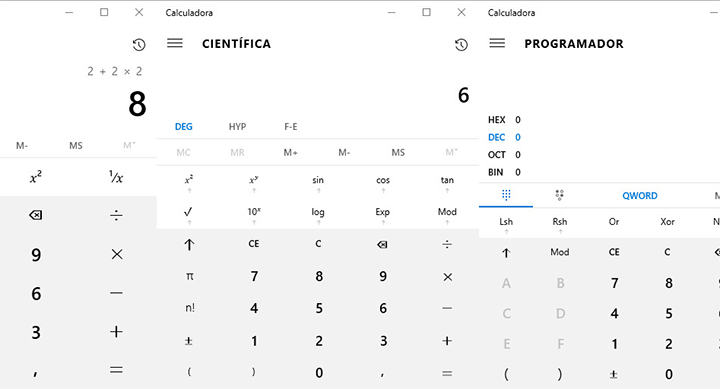The width and height of the screenshot is (720, 389).
Task: Open history icon in Científica calculator
Action: pos(461,45)
